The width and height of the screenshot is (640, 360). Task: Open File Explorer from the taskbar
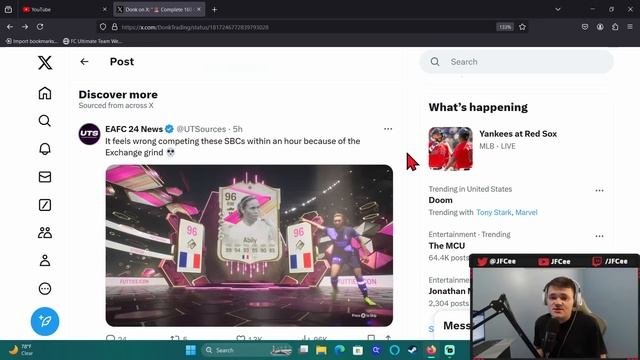(321, 350)
